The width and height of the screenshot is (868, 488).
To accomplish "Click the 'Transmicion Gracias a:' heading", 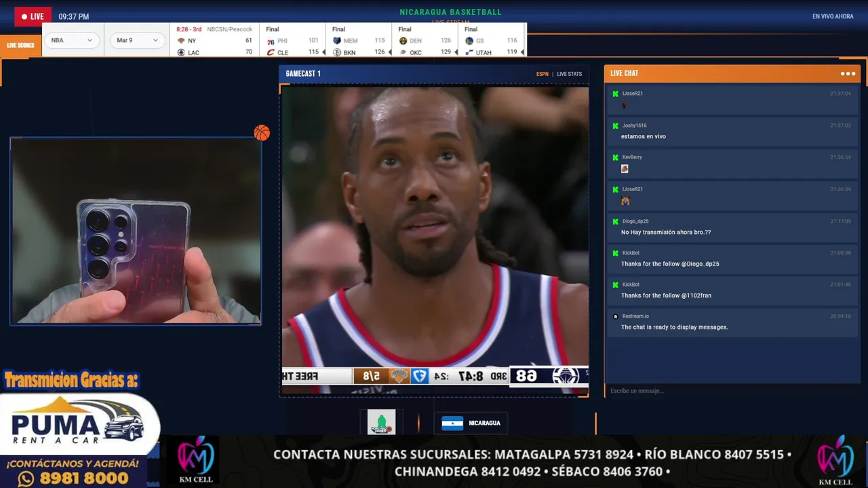I will coord(71,380).
